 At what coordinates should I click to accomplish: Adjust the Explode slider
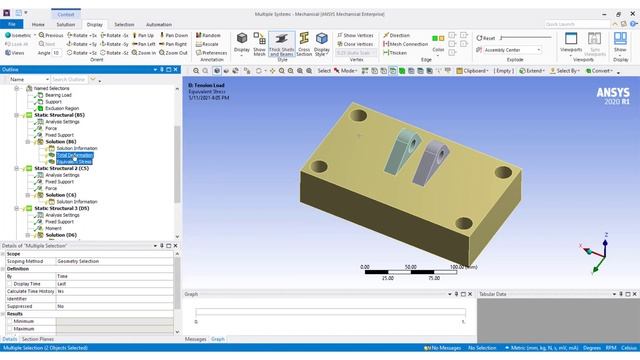[526, 38]
